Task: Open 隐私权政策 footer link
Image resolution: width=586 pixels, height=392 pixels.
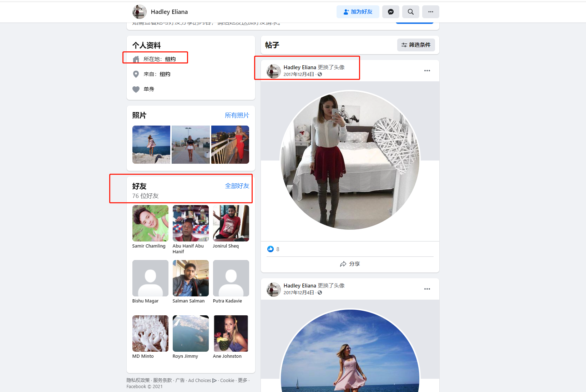Action: tap(138, 381)
